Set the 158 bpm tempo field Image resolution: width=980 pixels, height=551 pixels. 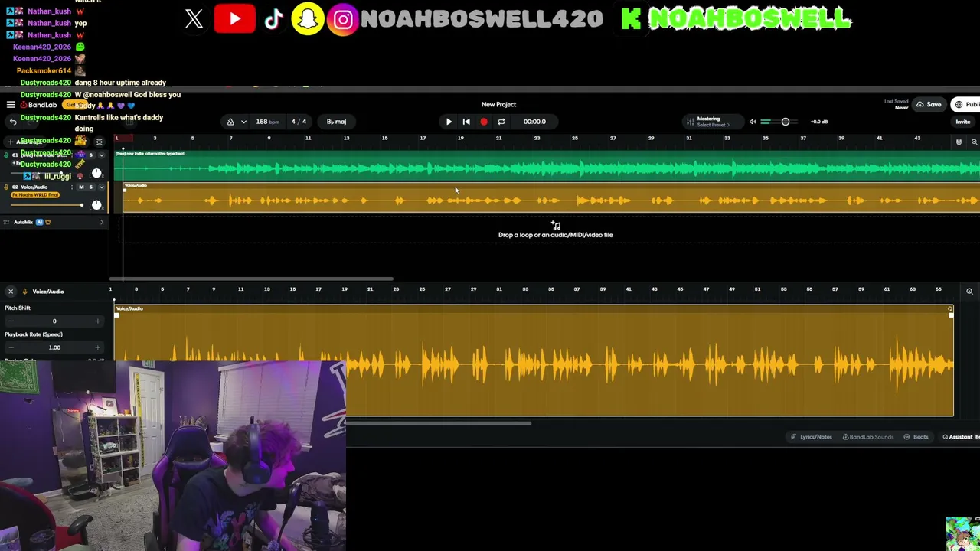(x=267, y=122)
